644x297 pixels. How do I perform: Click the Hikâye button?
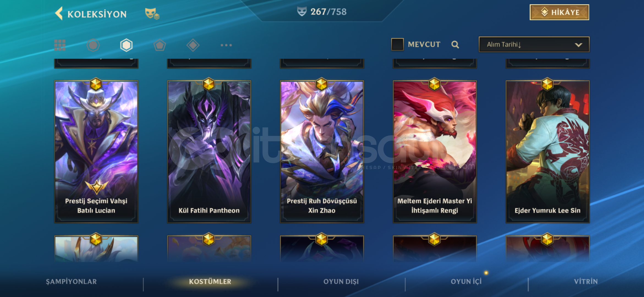pyautogui.click(x=559, y=12)
